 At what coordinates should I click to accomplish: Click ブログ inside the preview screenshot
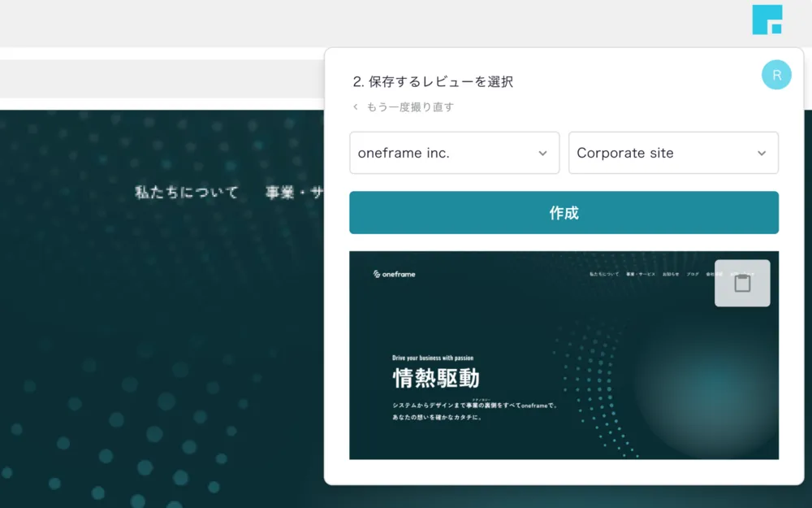(693, 275)
